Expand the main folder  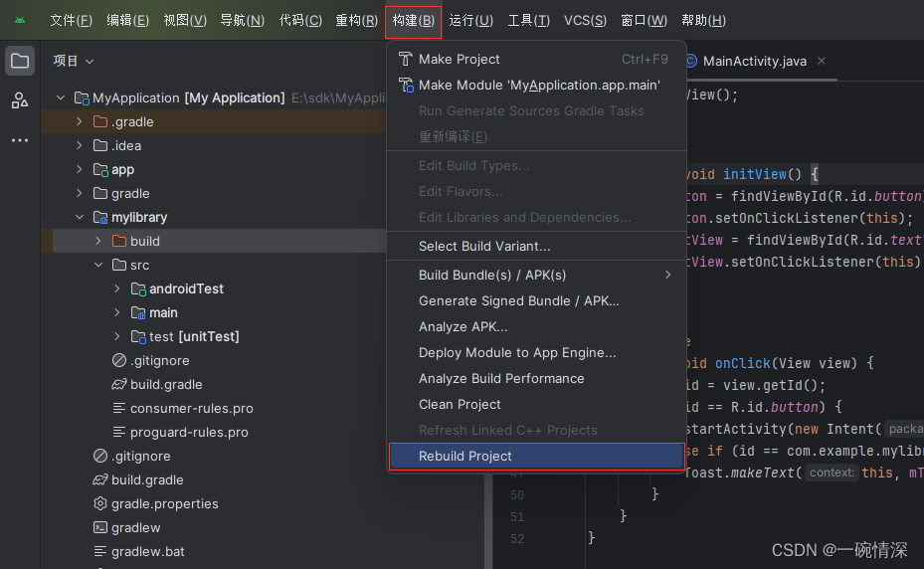[117, 312]
